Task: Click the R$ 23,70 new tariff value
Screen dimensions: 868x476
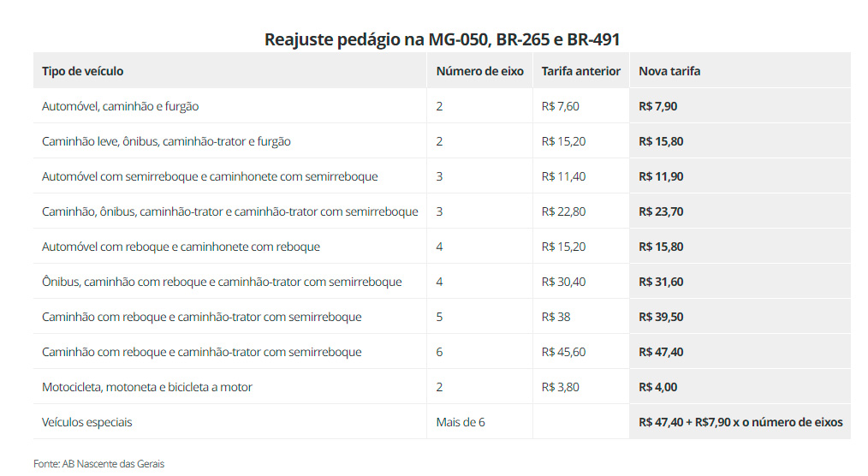Action: [661, 211]
